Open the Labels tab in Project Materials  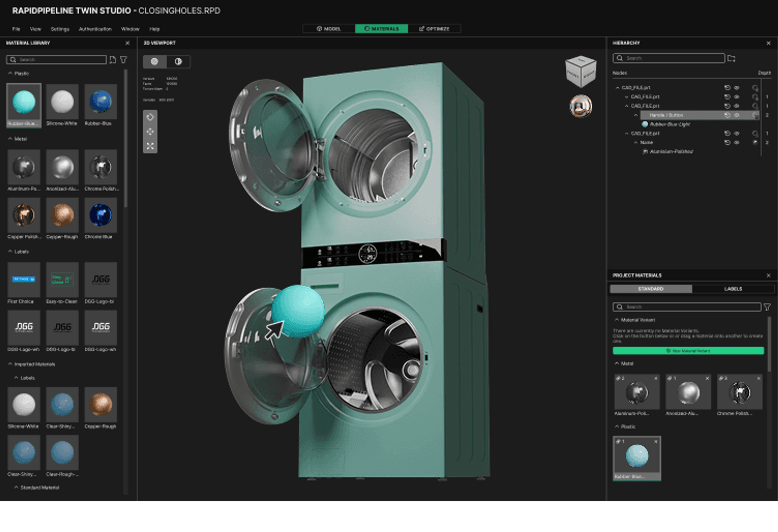[733, 289]
